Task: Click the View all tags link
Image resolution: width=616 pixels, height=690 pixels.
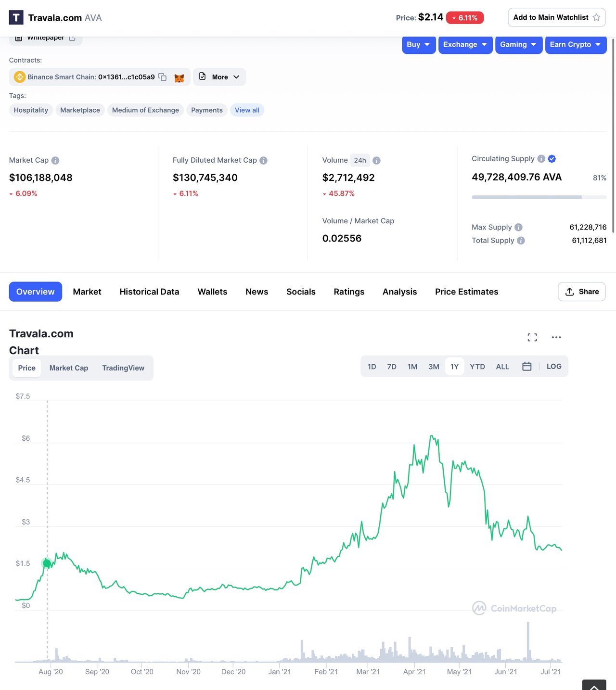Action: point(247,110)
